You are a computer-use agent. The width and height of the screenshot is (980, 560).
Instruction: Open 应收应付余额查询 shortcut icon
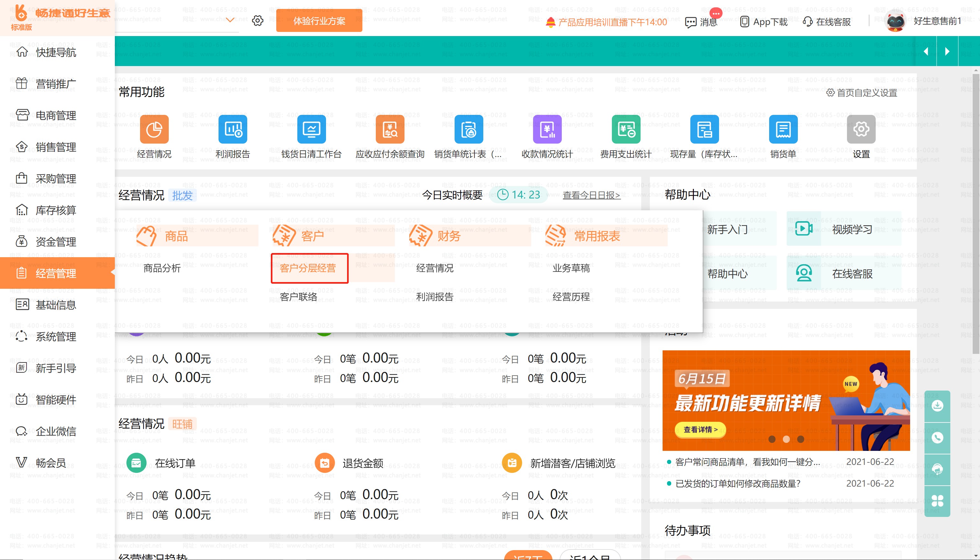390,129
